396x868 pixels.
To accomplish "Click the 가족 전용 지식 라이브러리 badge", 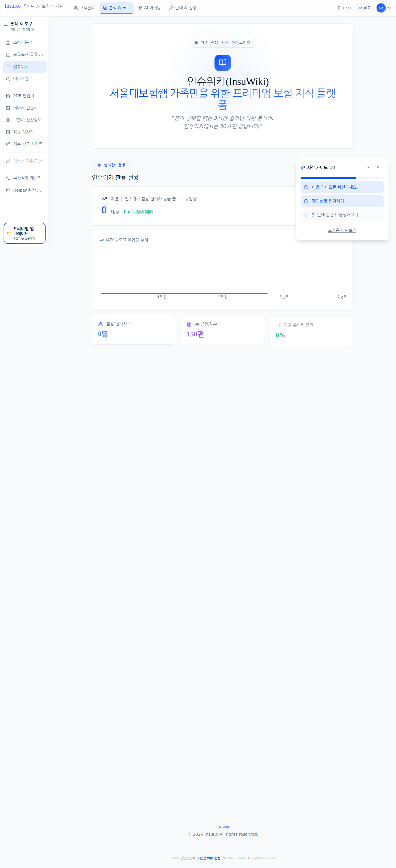I will (x=223, y=43).
